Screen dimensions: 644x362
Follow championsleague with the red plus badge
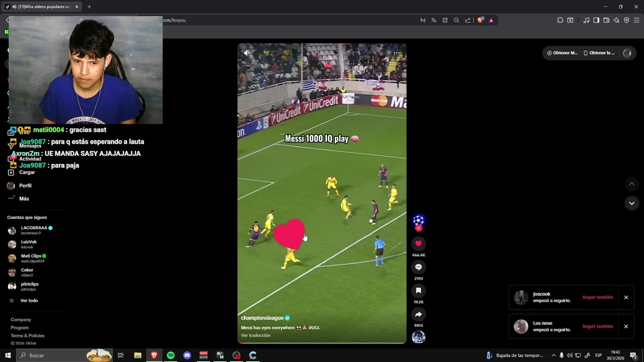point(418,228)
